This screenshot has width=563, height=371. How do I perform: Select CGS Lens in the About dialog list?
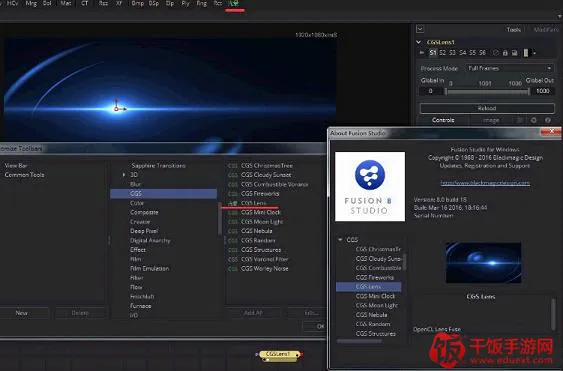click(x=369, y=287)
